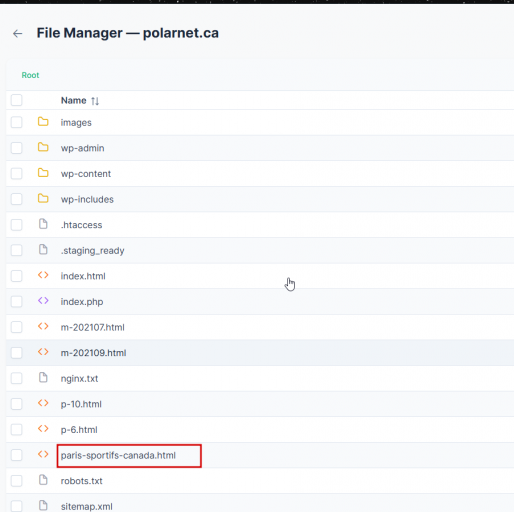Open the .staging_ready file entry
Viewport: 514px width, 512px height.
[92, 251]
